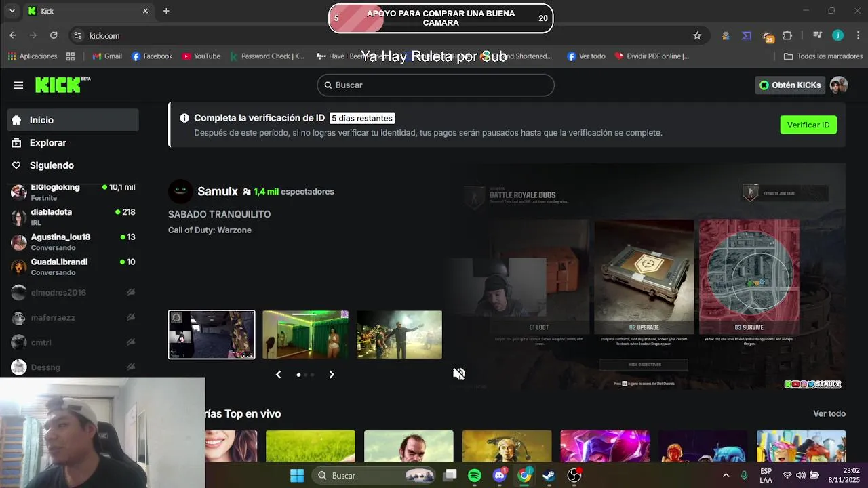Go to previous carousel slide arrow

coord(278,375)
